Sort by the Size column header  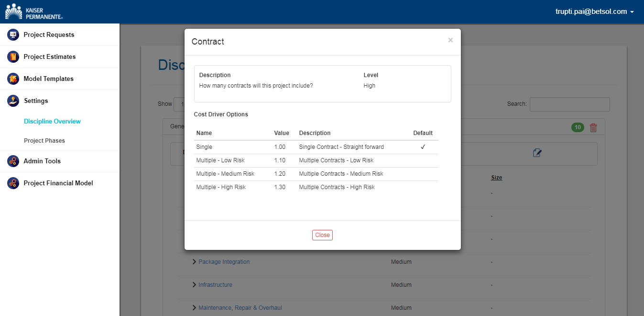[496, 178]
